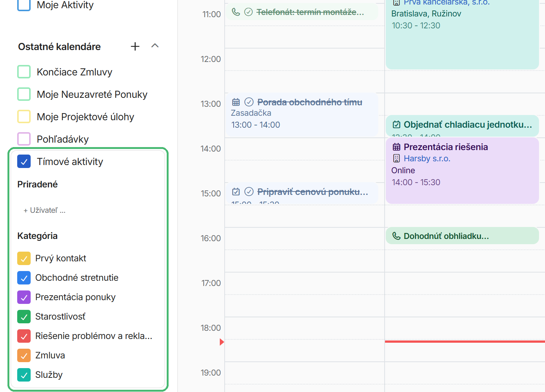The height and width of the screenshot is (392, 545).
Task: Click the task icon on Objednať chladiacu jednotku
Action: point(397,124)
